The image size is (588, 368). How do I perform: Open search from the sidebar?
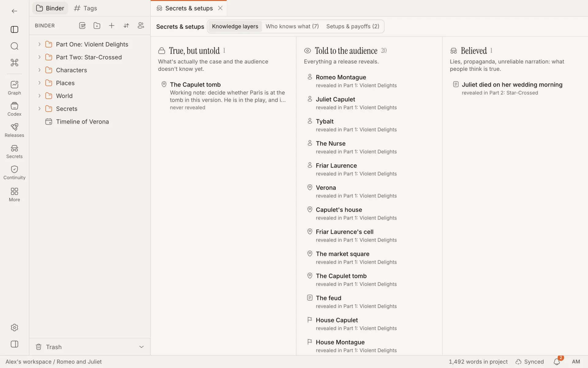[x=14, y=46]
